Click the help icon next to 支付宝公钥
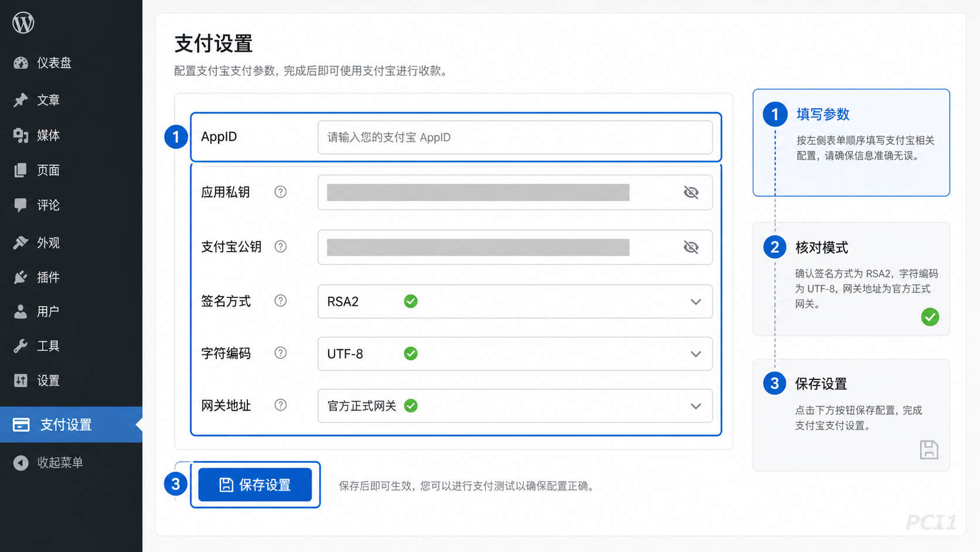The height and width of the screenshot is (552, 980). click(281, 246)
